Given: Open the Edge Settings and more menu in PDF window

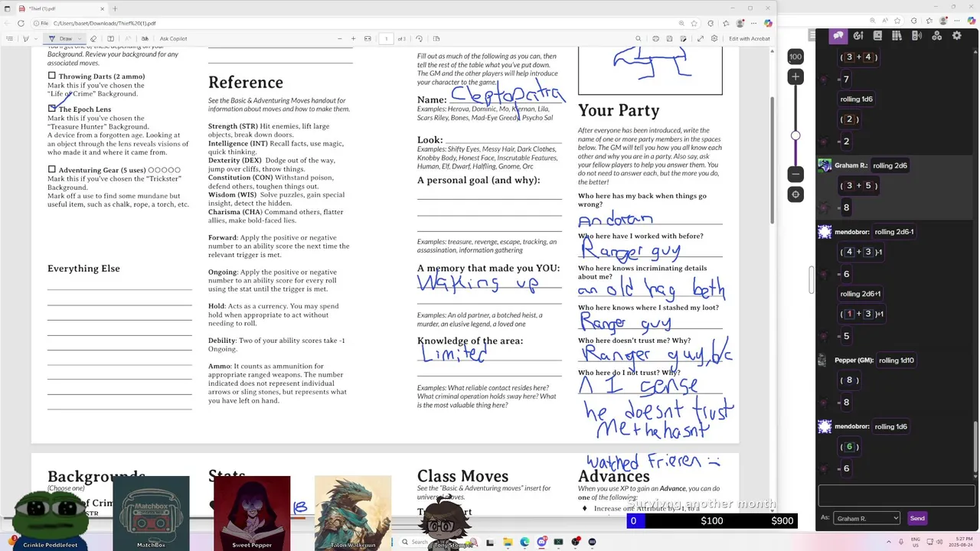Looking at the screenshot, I should coord(755,23).
